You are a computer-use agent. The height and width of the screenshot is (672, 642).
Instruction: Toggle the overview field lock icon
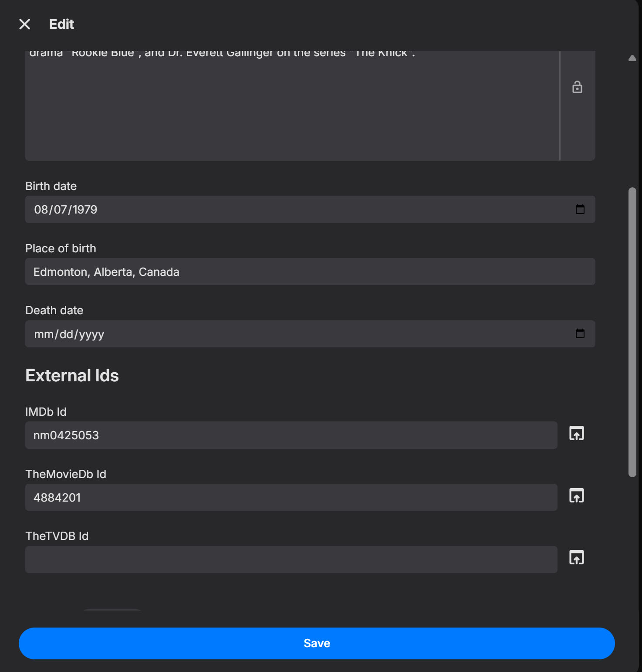click(x=577, y=87)
